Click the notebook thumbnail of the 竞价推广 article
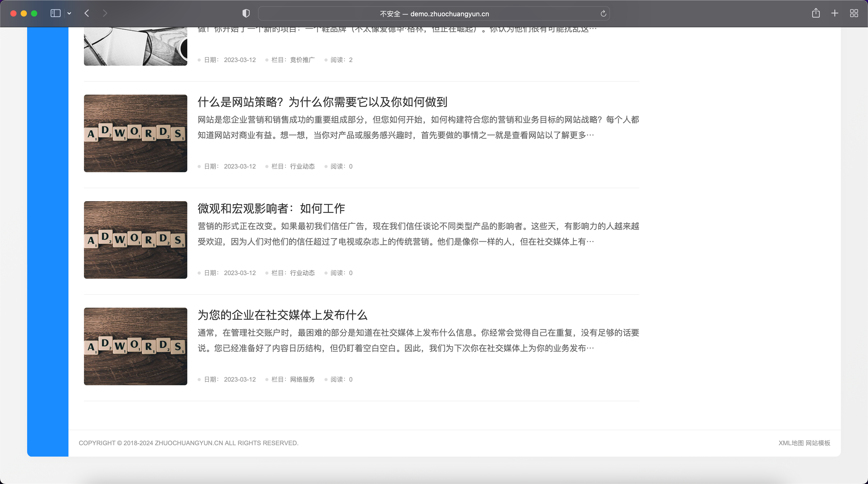 click(x=135, y=47)
